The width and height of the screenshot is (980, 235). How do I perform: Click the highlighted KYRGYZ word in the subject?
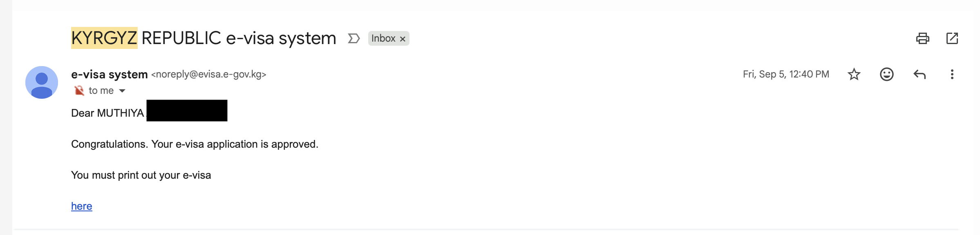click(x=104, y=38)
